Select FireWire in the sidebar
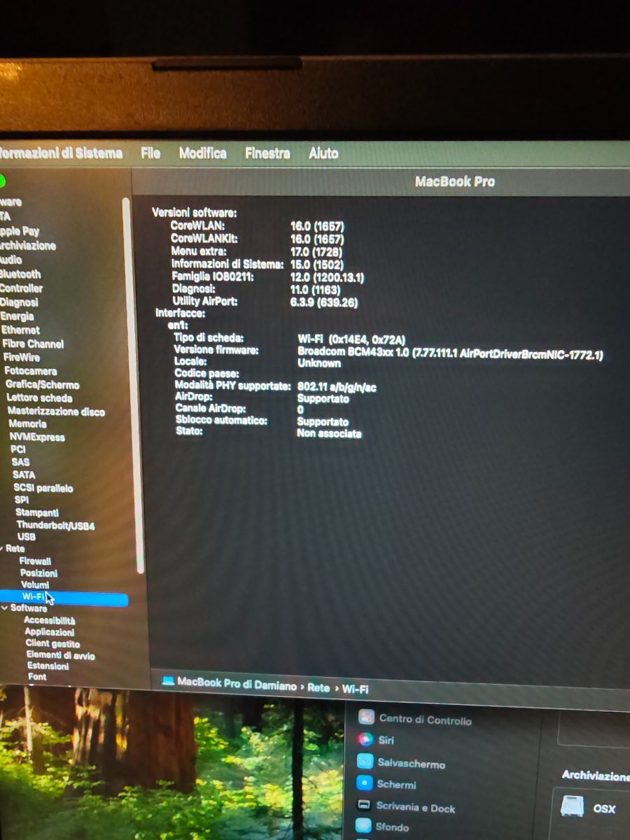This screenshot has width=630, height=840. 22,357
